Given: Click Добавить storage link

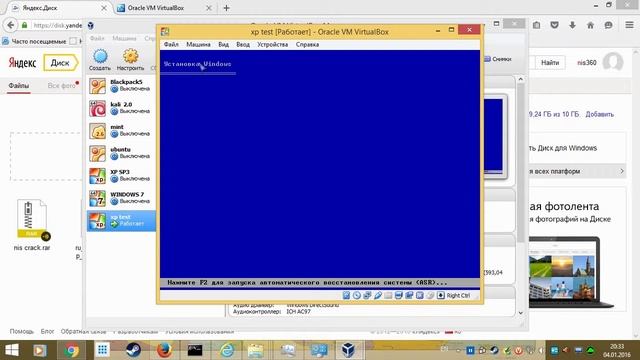Looking at the screenshot, I should [x=600, y=114].
